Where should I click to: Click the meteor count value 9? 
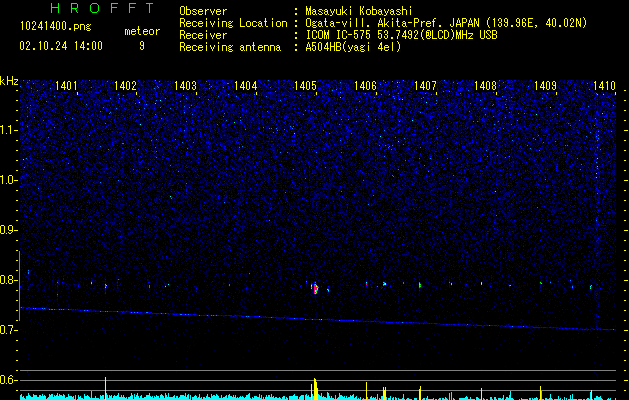[x=141, y=45]
